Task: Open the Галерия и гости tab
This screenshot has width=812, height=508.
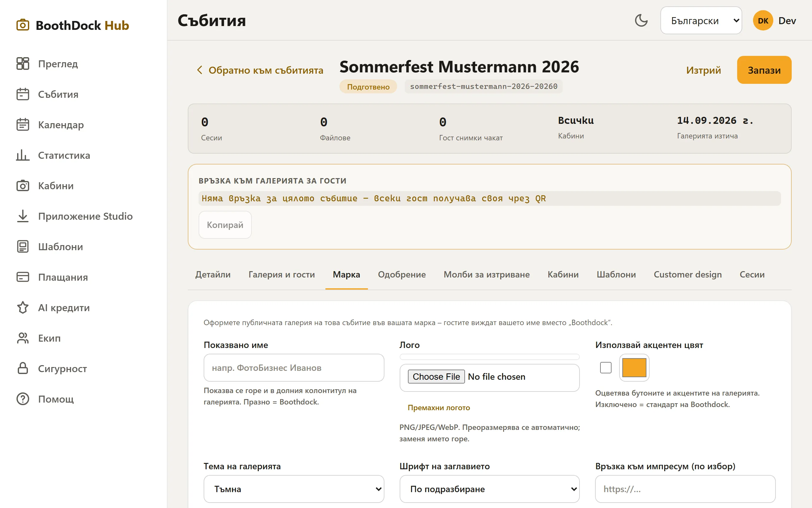Action: point(282,275)
